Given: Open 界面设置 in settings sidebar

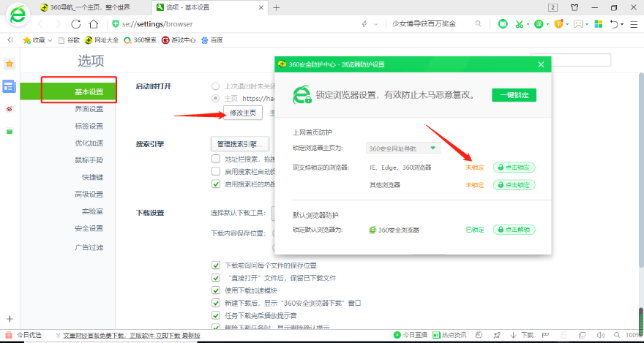Looking at the screenshot, I should click(x=89, y=109).
